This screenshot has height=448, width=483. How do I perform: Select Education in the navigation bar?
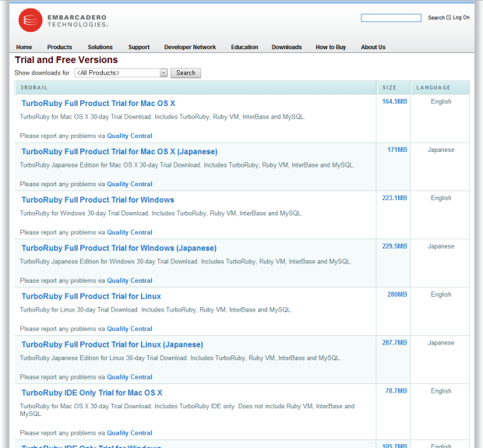[245, 48]
